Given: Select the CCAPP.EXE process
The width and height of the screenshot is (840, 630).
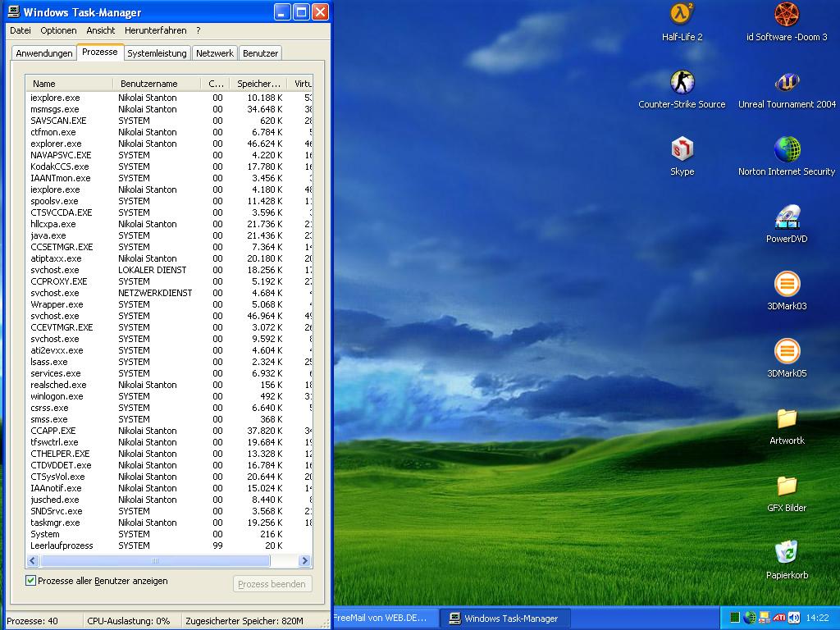Looking at the screenshot, I should point(169,430).
